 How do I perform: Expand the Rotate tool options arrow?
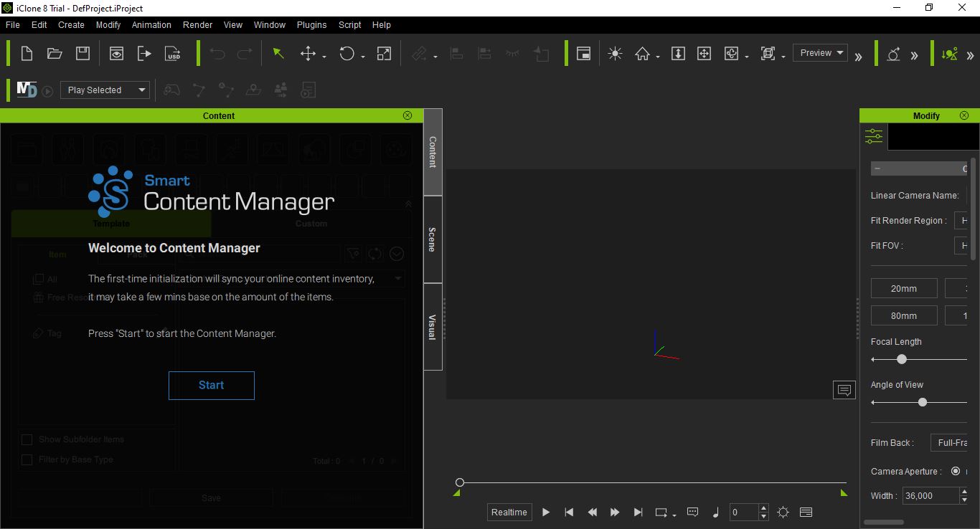click(x=363, y=57)
